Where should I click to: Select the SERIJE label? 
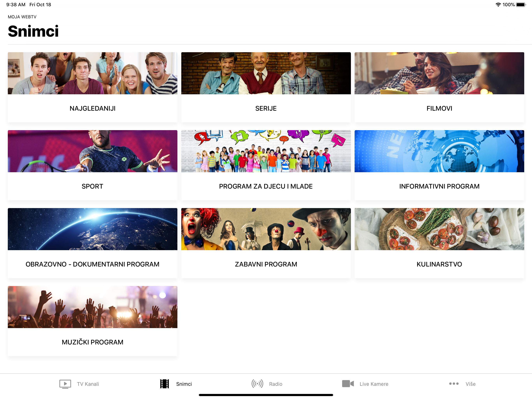click(x=266, y=109)
